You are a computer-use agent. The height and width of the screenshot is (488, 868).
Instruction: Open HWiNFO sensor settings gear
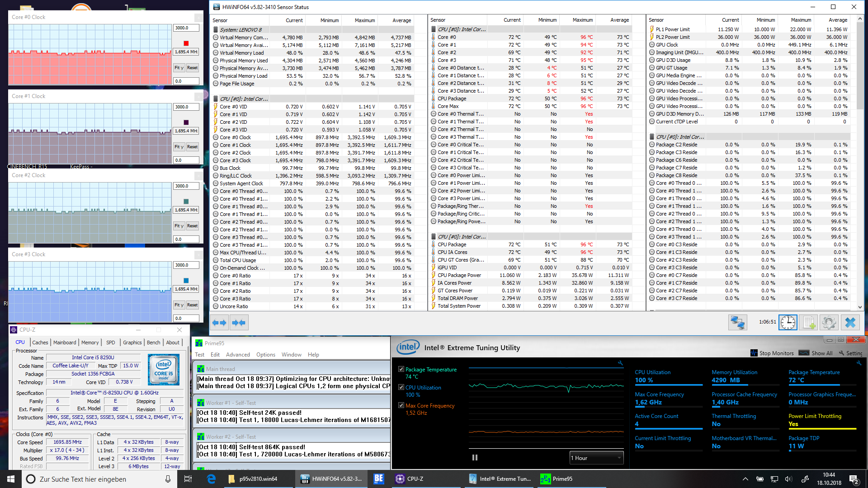click(x=829, y=323)
